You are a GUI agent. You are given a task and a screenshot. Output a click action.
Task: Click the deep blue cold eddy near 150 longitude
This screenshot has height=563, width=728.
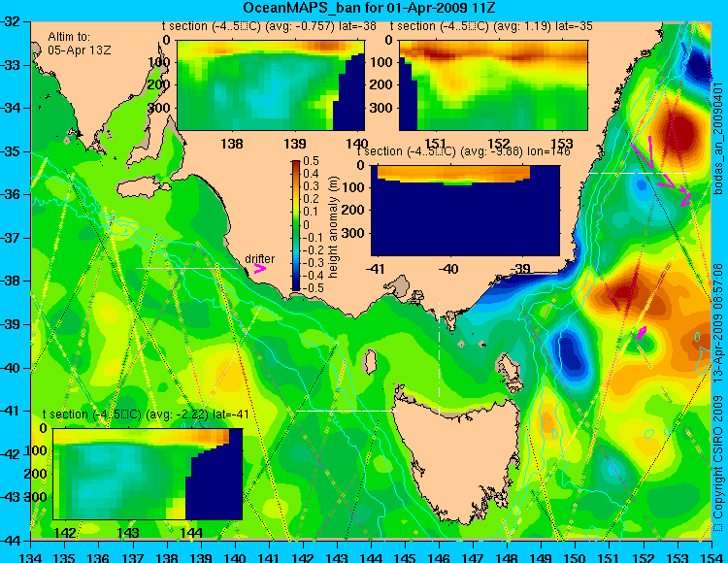coord(571,351)
